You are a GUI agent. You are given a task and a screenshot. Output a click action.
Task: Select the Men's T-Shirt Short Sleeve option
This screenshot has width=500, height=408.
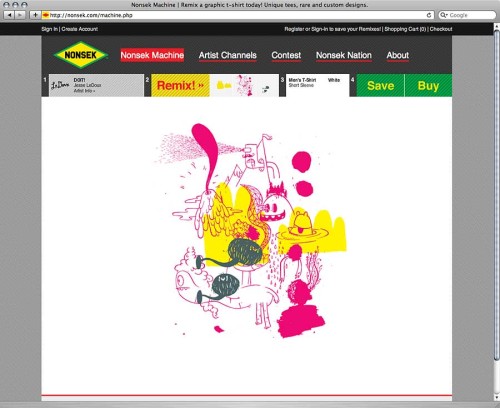(x=302, y=83)
